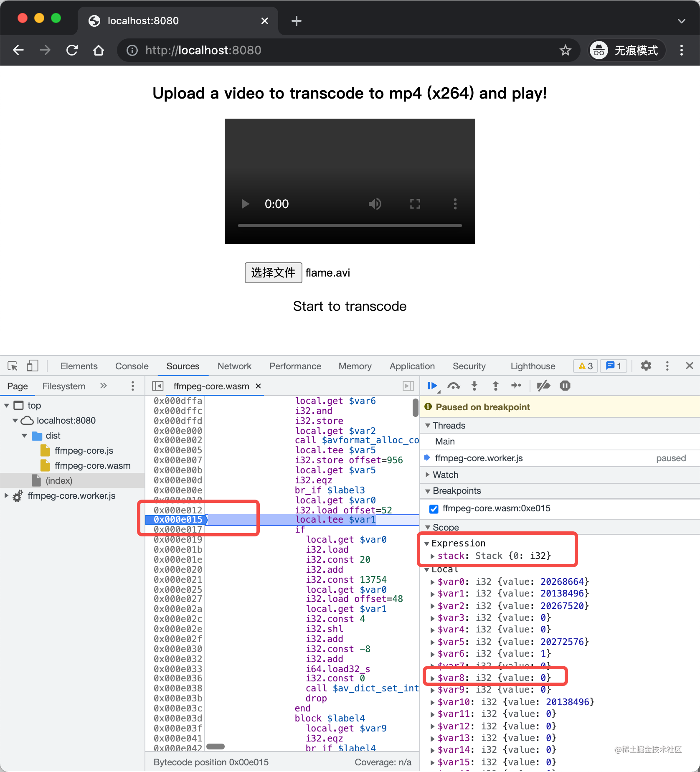Open tab search dropdown arrow
The image size is (700, 772).
tap(682, 21)
